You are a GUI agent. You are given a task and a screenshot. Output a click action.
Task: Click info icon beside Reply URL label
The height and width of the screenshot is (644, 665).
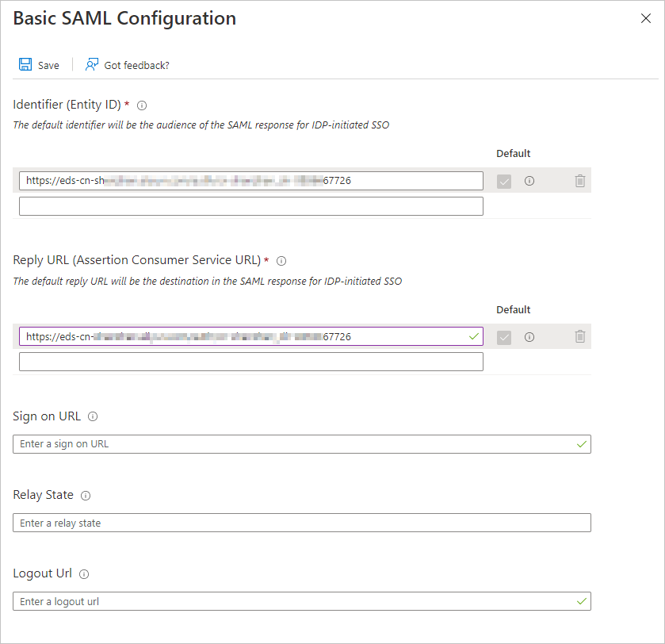[x=281, y=260]
